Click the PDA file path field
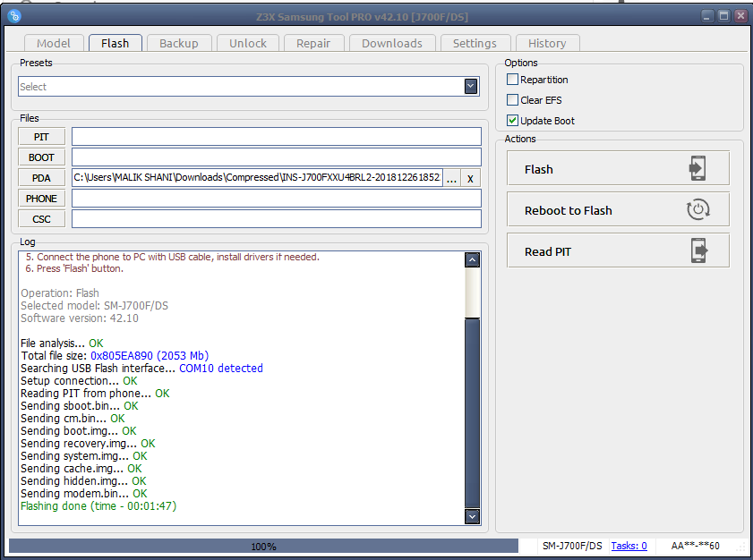The height and width of the screenshot is (560, 753). pyautogui.click(x=257, y=178)
